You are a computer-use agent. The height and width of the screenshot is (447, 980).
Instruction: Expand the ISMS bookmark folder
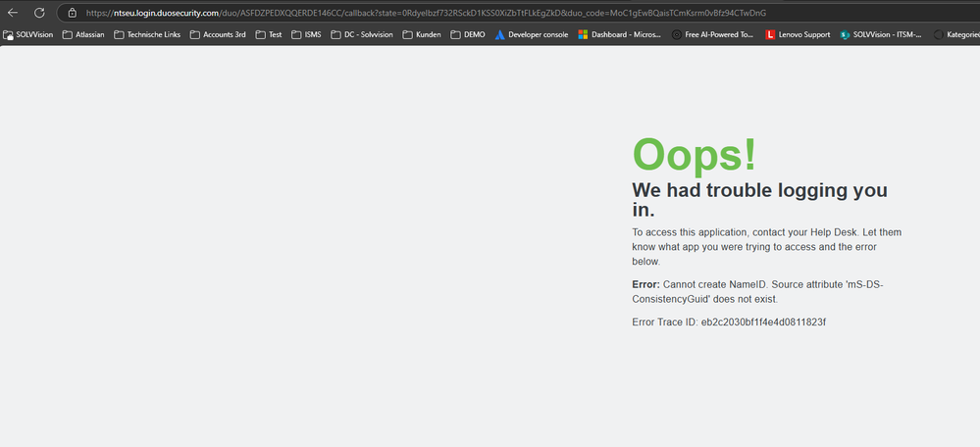(306, 35)
